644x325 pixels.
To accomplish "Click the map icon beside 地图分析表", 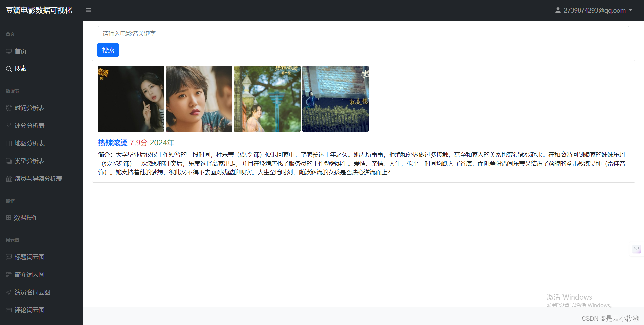I will 9,144.
